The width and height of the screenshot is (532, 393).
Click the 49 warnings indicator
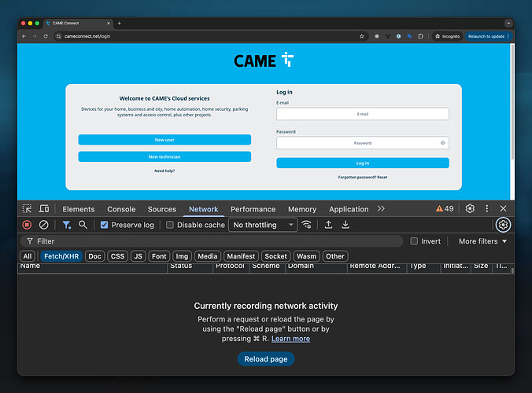pos(445,209)
